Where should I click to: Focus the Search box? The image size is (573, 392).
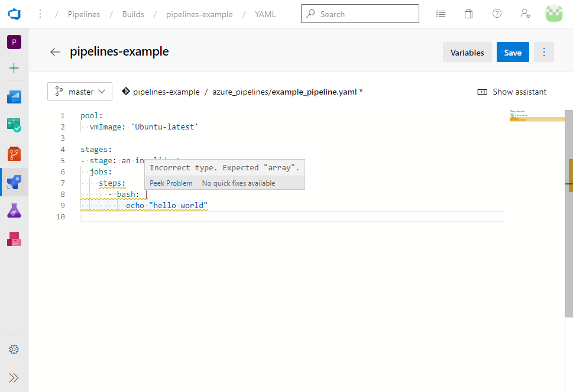tap(360, 14)
